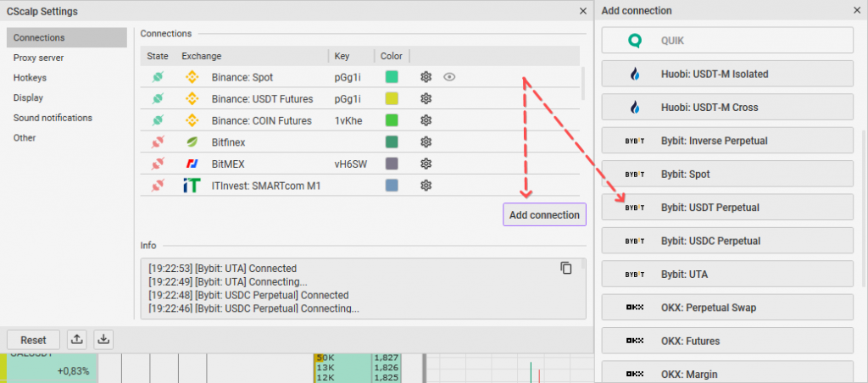Click the Binance logo on Spot row
Screen dimensions: 868x383
tap(192, 77)
